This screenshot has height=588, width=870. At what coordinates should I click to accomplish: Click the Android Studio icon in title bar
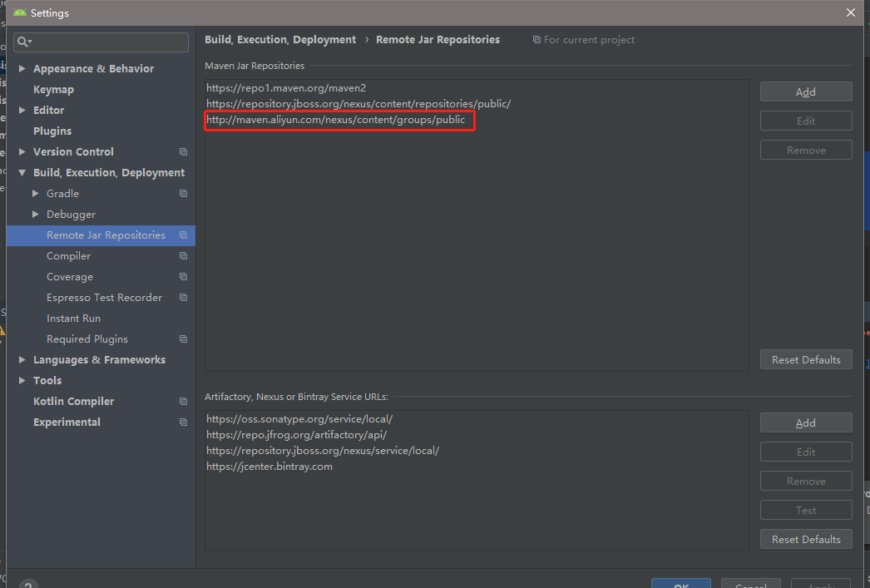coord(19,12)
